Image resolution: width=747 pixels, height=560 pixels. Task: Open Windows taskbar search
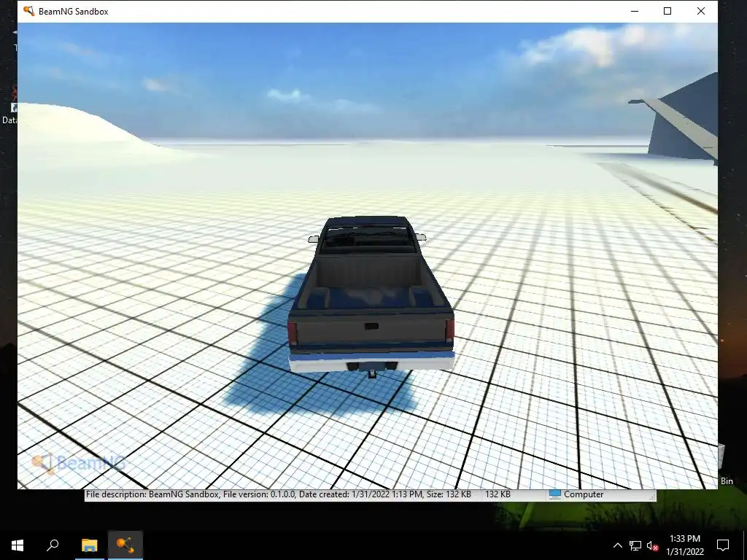pyautogui.click(x=53, y=545)
